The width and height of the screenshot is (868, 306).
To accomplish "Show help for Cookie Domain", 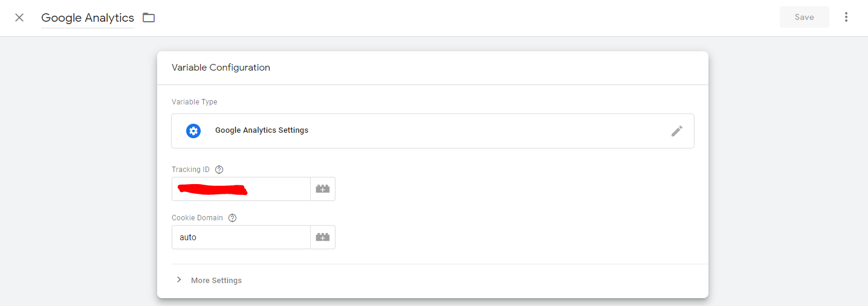I will click(x=232, y=218).
